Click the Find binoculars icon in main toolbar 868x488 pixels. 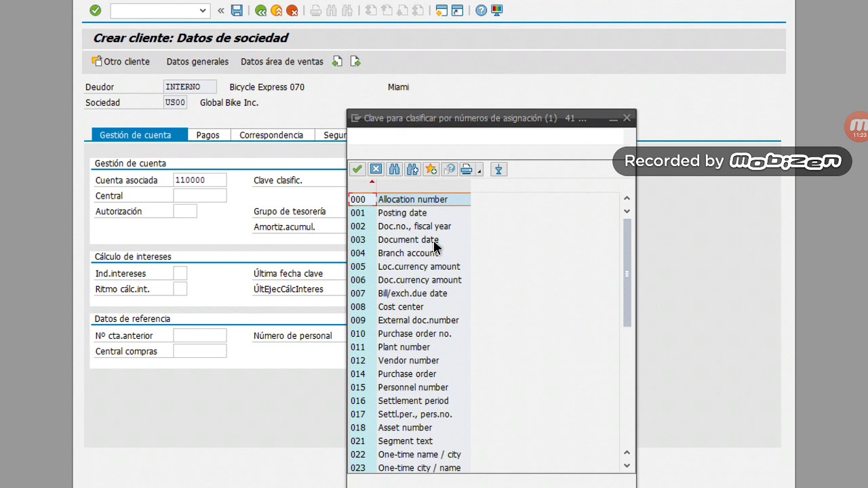(332, 10)
